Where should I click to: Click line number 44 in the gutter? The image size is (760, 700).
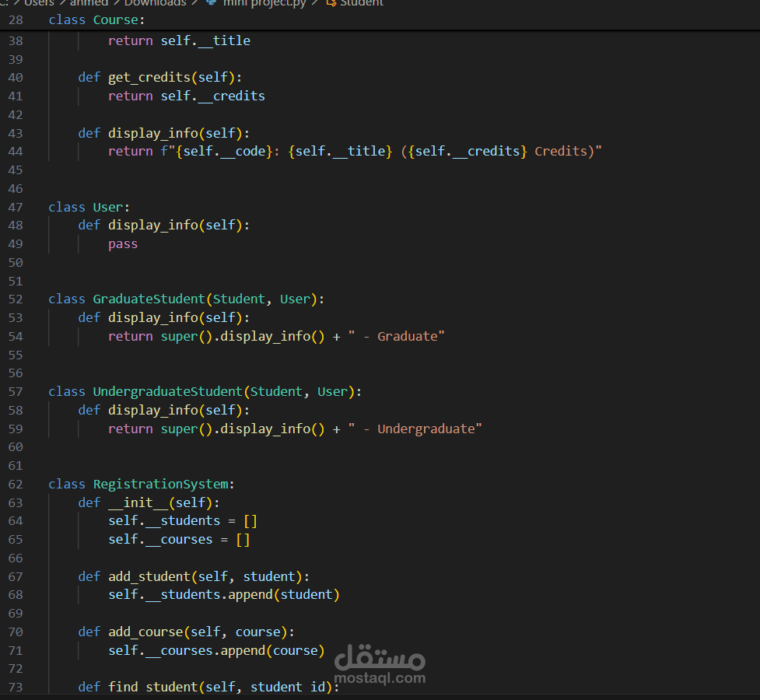click(x=16, y=152)
